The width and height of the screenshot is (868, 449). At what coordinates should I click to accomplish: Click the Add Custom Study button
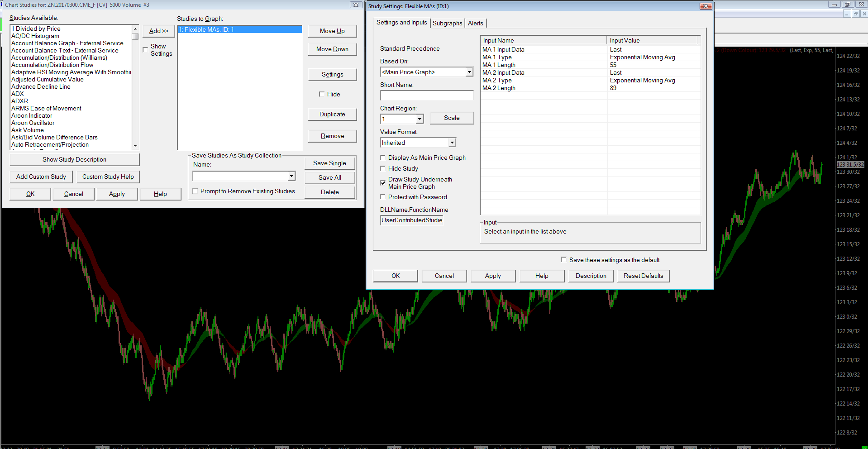pyautogui.click(x=41, y=177)
